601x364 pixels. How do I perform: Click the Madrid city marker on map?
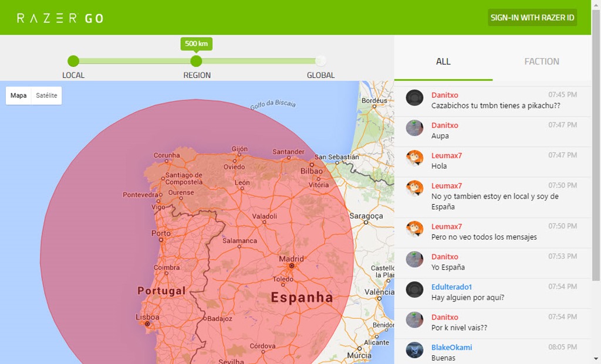pos(291,266)
